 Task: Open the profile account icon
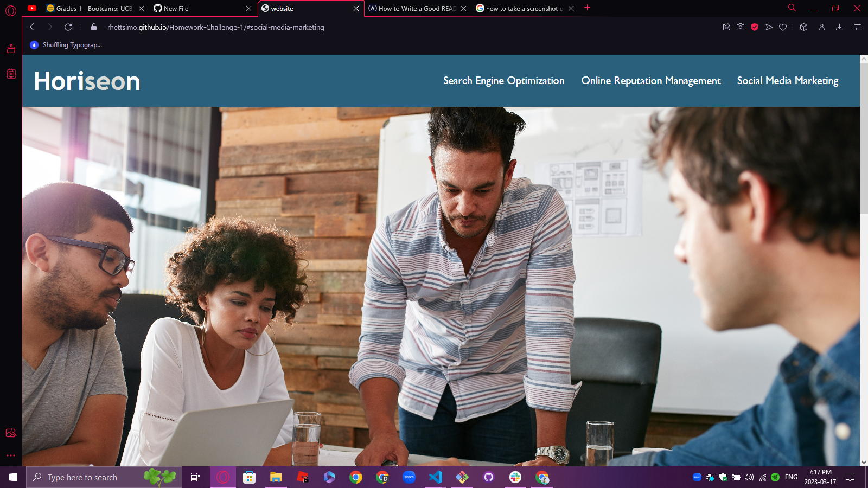pos(822,27)
